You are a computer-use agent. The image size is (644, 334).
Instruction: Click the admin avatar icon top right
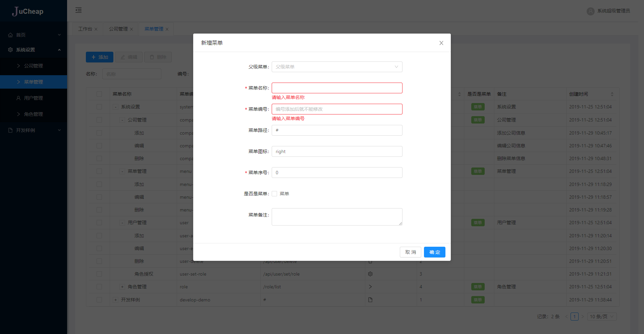tap(590, 11)
